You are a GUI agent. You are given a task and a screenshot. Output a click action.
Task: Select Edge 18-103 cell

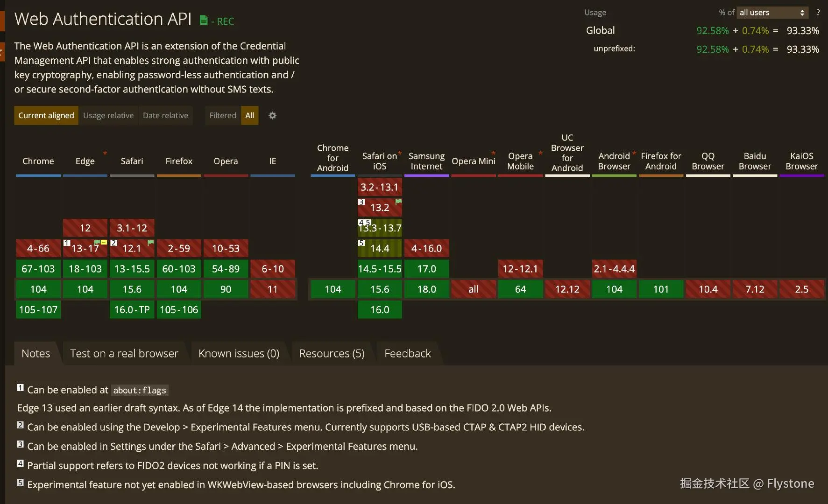pos(85,269)
